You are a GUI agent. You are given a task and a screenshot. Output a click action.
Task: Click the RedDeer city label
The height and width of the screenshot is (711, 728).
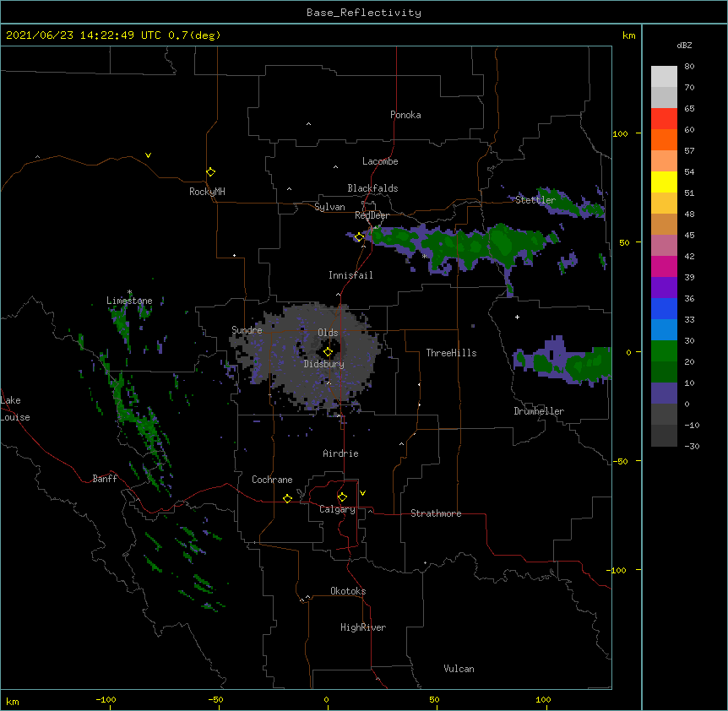(372, 215)
